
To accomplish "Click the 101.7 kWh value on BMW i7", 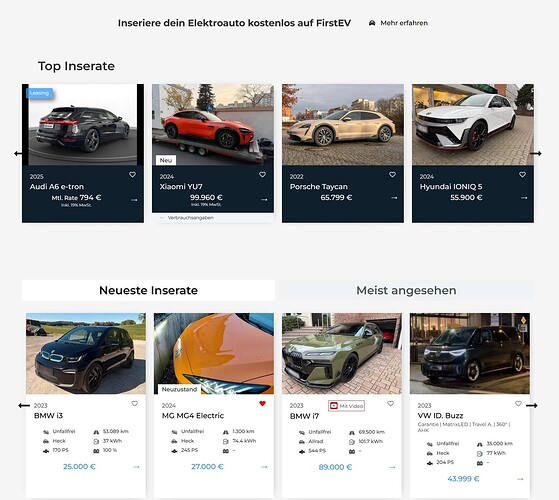I will [371, 441].
